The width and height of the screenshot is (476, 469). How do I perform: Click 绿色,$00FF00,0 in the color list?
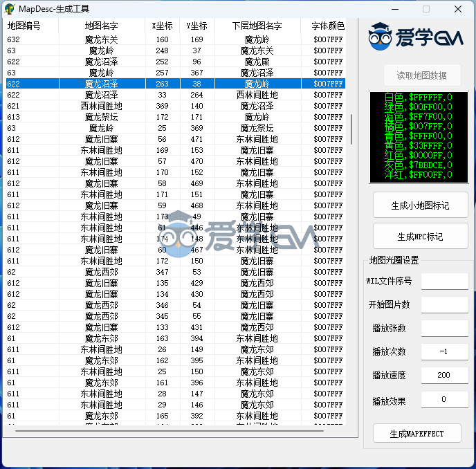pos(419,107)
